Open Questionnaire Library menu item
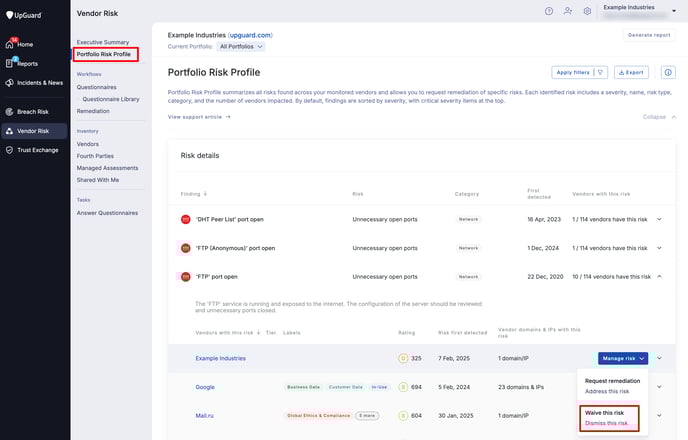 [x=111, y=99]
